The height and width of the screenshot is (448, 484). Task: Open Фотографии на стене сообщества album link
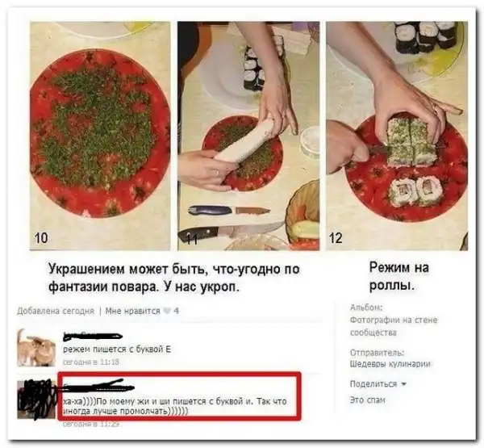point(394,326)
